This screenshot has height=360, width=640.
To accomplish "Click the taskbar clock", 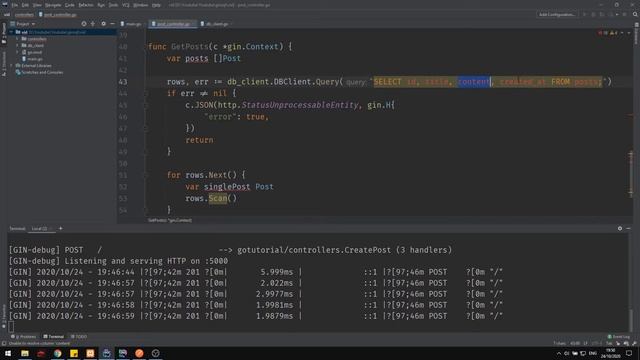I will click(x=610, y=353).
